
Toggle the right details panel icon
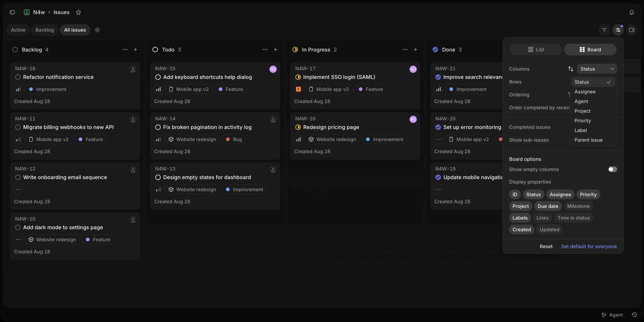click(x=632, y=30)
